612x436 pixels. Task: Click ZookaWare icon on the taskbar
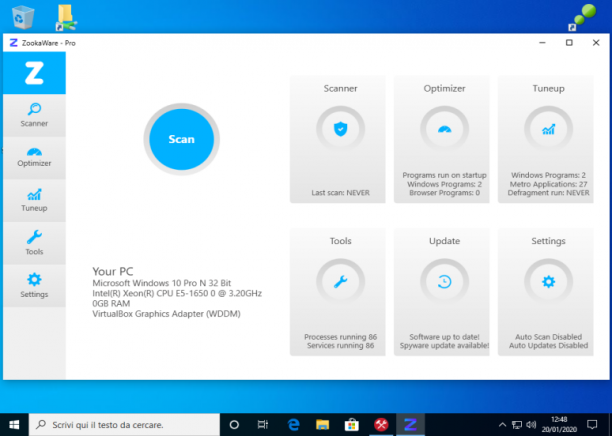(410, 425)
